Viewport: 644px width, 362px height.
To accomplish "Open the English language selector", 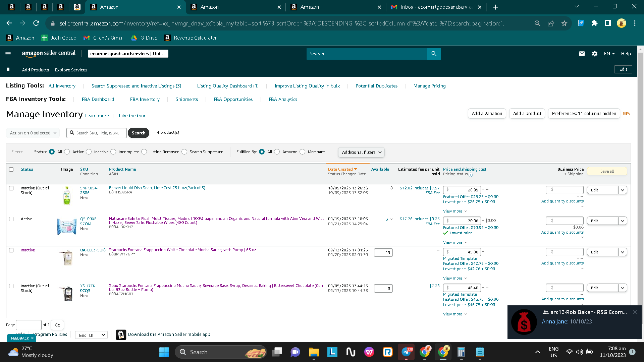I will [91, 335].
